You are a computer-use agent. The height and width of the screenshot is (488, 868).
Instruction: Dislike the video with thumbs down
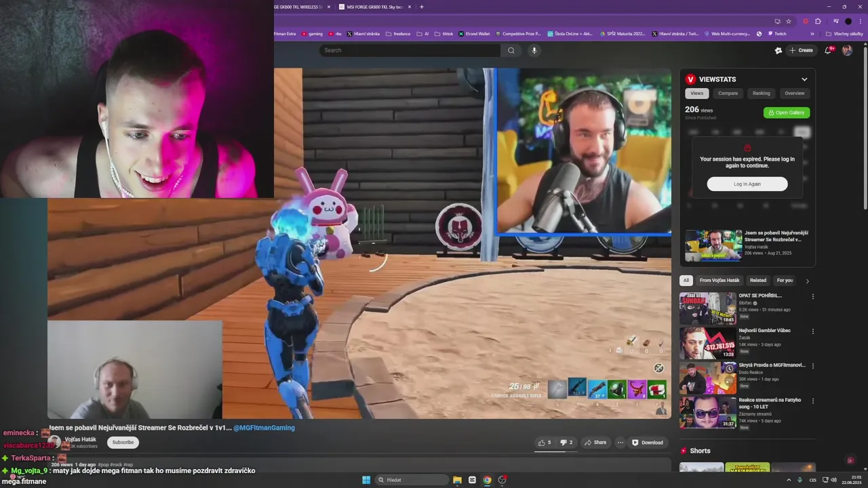pos(566,443)
